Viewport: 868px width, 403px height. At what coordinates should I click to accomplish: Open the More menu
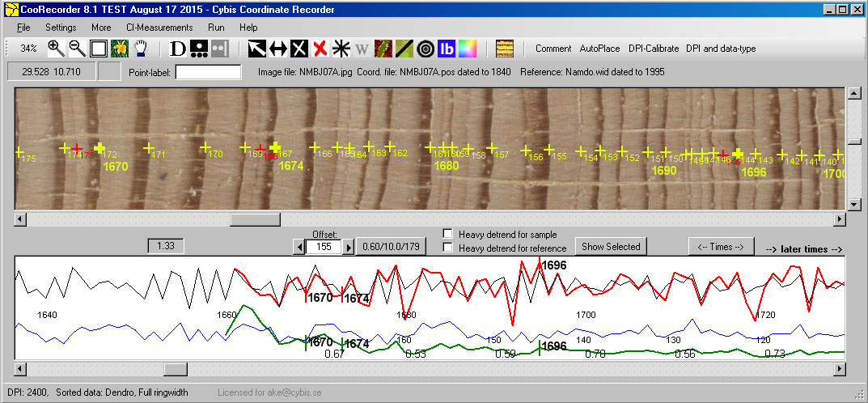[x=101, y=28]
